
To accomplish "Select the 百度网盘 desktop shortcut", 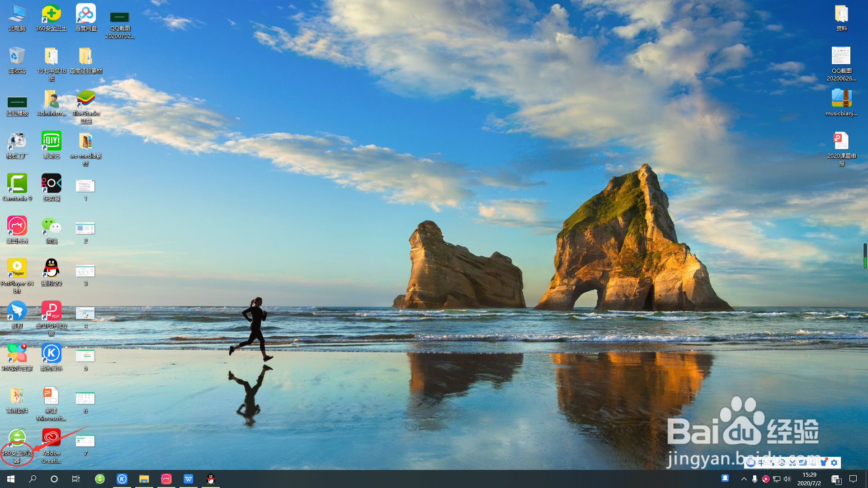I will 86,19.
